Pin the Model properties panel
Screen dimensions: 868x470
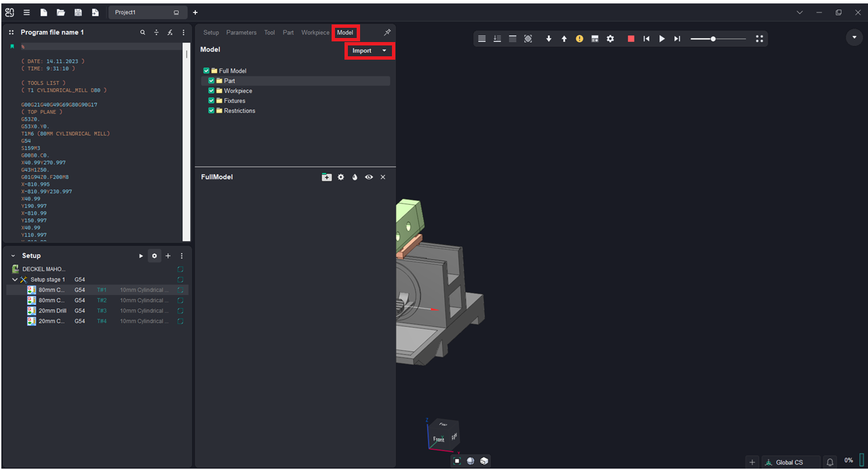(x=387, y=33)
